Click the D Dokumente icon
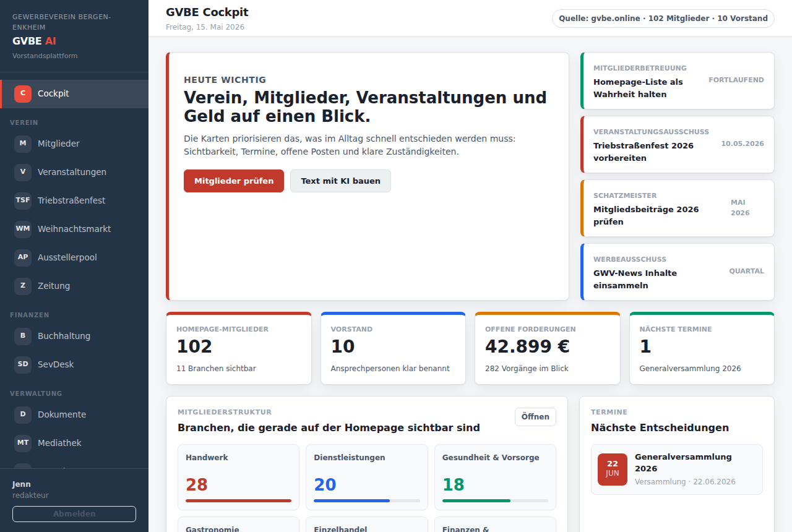The height and width of the screenshot is (532, 792). pyautogui.click(x=23, y=414)
